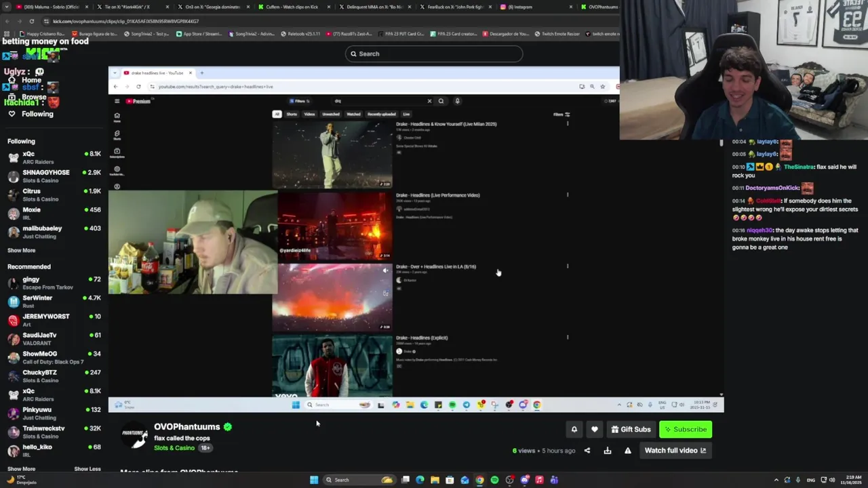Open FIFA 23 Card creator bookmark
Screen dimensions: 868x488
point(454,34)
